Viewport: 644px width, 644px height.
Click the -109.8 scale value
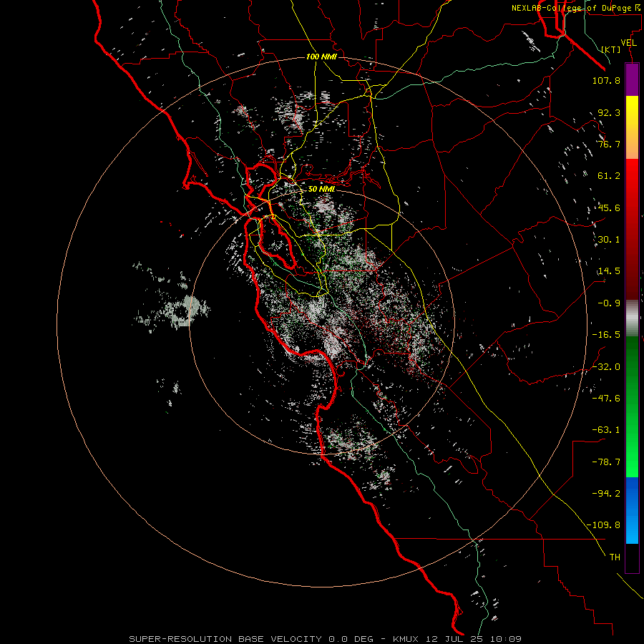tap(603, 525)
